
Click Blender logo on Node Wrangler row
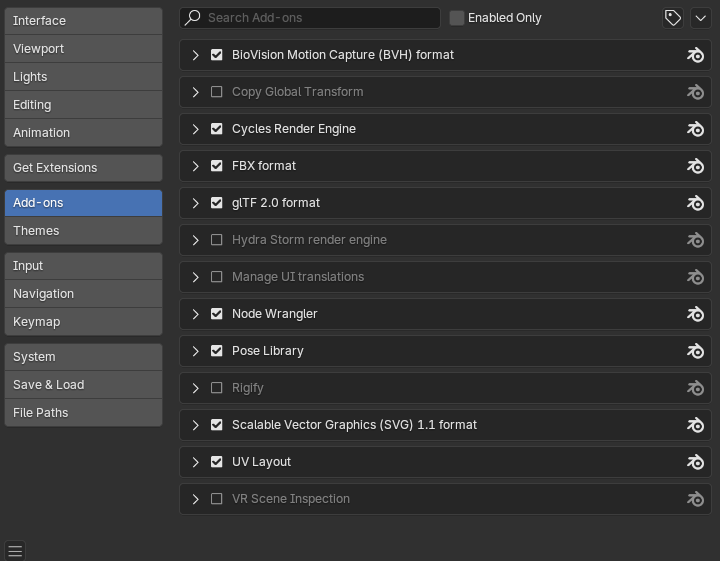(x=695, y=314)
